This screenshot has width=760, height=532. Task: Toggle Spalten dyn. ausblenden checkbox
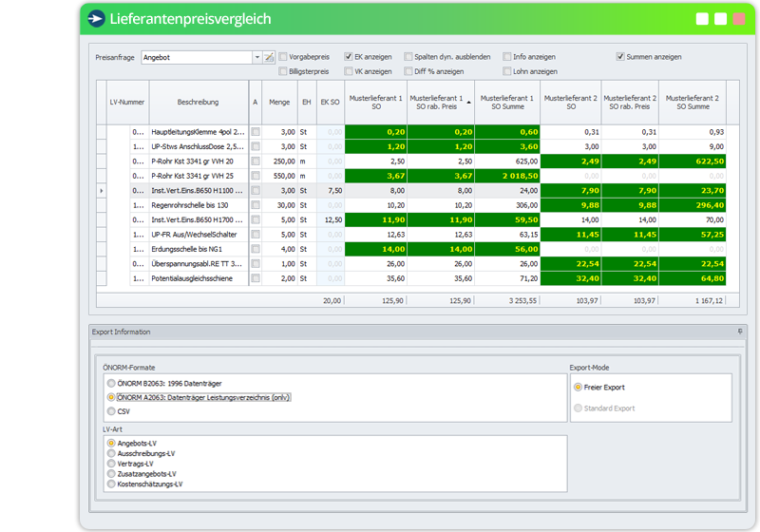pyautogui.click(x=408, y=57)
